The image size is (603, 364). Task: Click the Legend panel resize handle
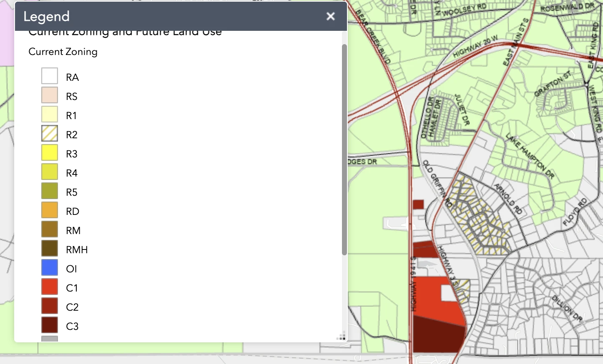pos(342,337)
